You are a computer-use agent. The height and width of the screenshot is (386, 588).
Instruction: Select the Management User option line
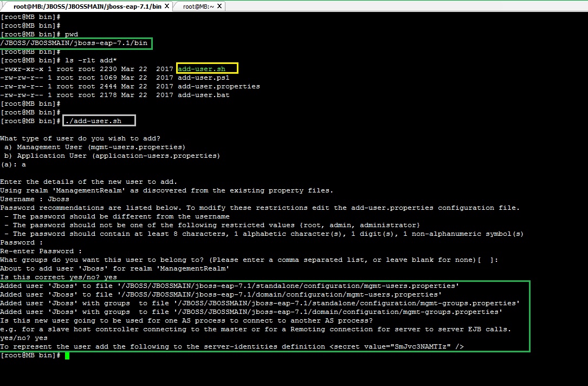[x=95, y=146]
